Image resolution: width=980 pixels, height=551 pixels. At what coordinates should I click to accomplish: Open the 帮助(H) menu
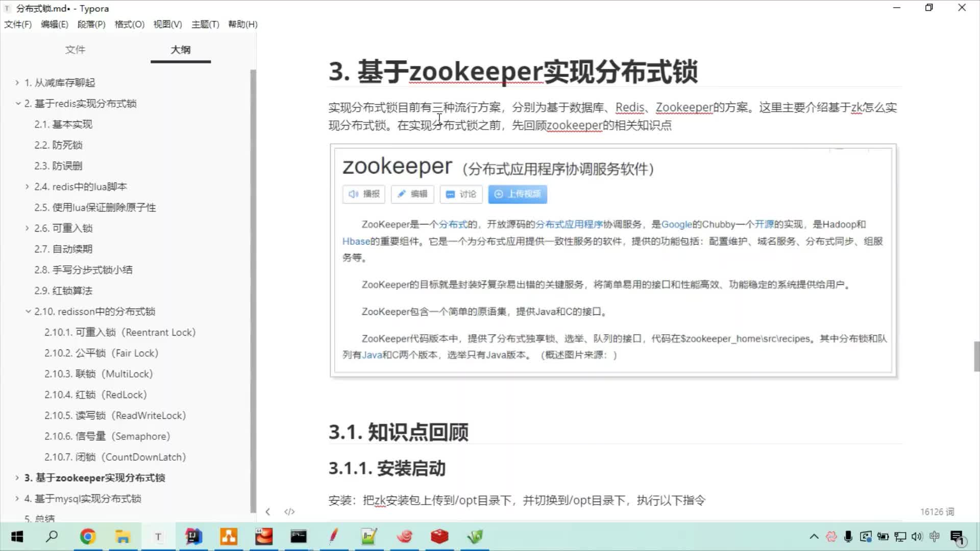tap(243, 24)
